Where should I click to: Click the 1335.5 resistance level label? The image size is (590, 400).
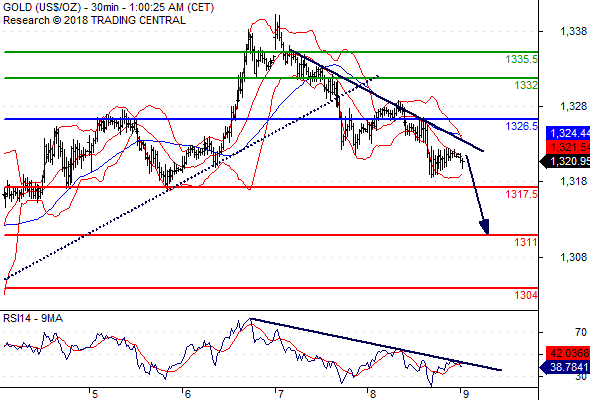(x=522, y=59)
